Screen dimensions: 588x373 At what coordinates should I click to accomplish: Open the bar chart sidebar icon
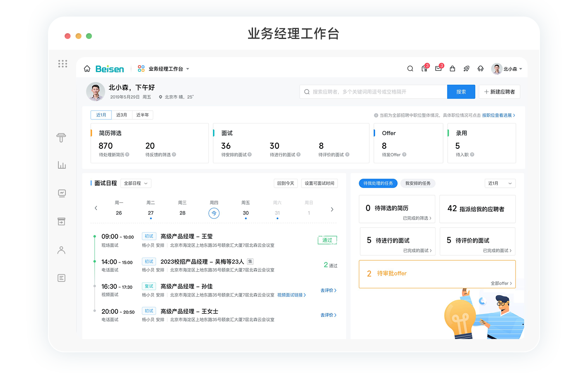62,165
